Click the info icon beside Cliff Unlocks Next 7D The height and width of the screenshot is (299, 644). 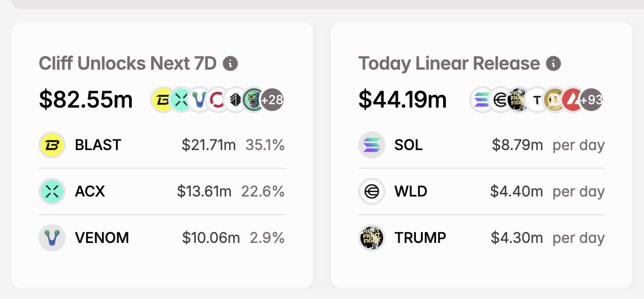(x=230, y=63)
